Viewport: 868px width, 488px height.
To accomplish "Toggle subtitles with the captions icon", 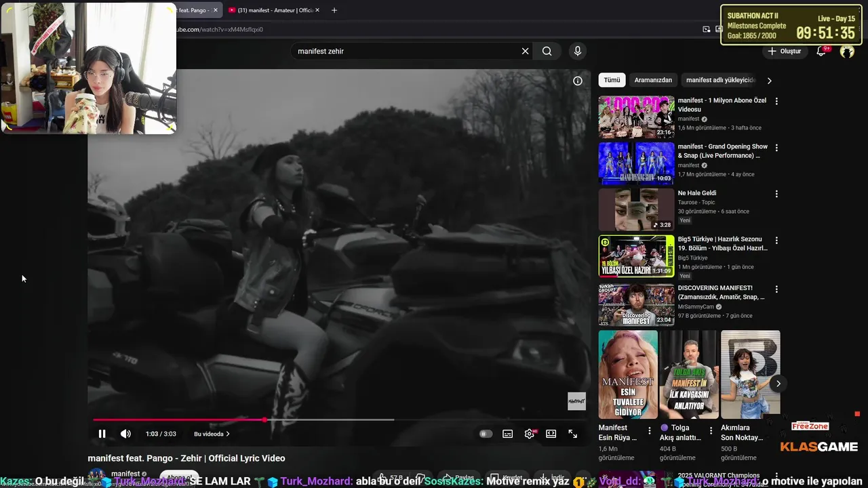I will click(x=507, y=434).
